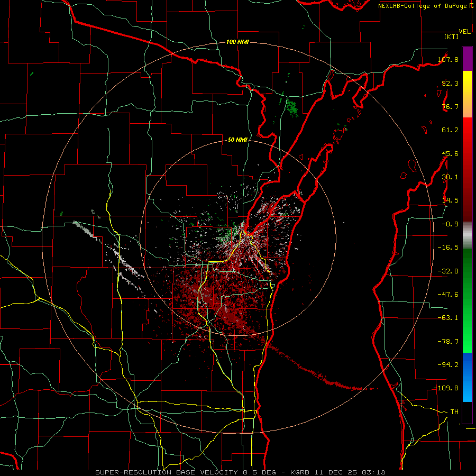Click the "SUPER-RESOLUTION BASE VELOCITY 0.5 DEG" caption
476x476 pixels.
(186, 472)
